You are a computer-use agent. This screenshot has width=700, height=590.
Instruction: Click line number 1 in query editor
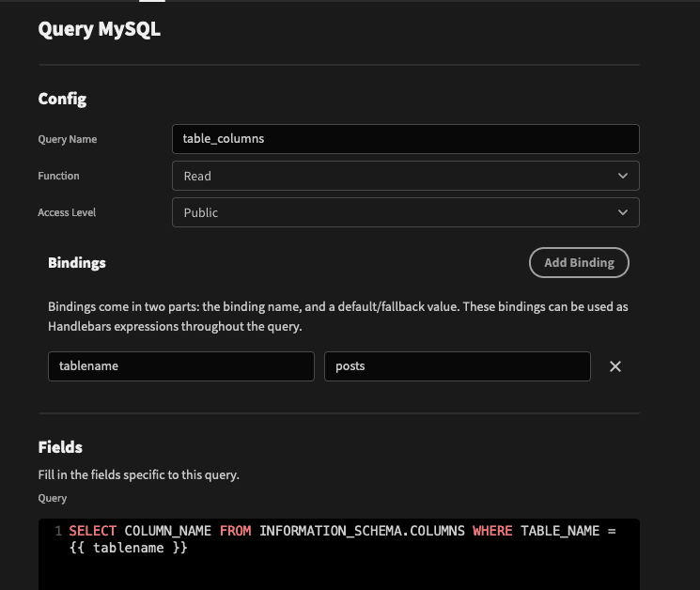[x=58, y=531]
